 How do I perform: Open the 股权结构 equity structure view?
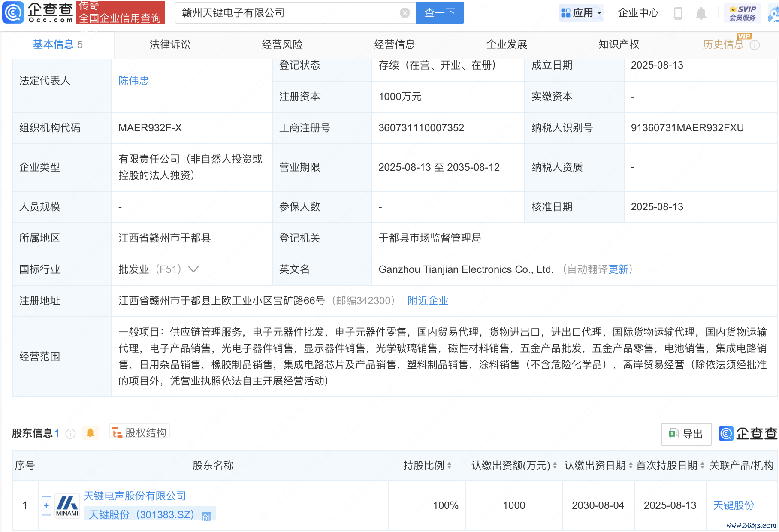click(x=139, y=432)
